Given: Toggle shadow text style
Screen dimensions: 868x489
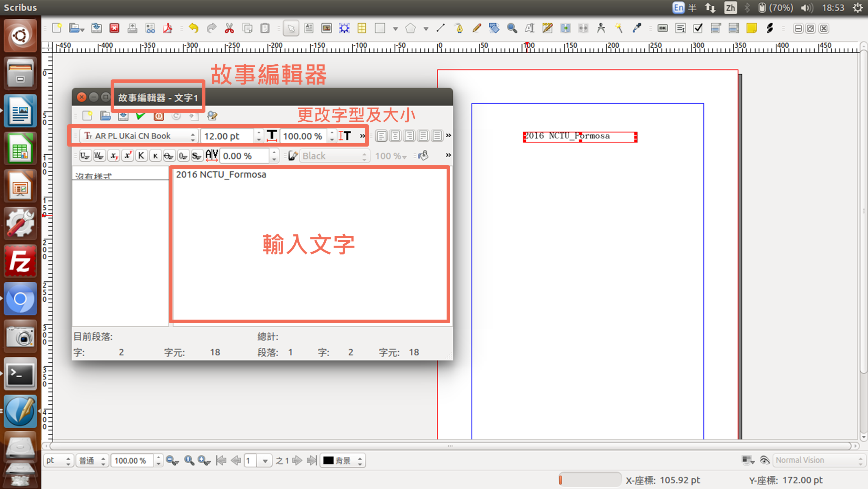Looking at the screenshot, I should pyautogui.click(x=197, y=156).
